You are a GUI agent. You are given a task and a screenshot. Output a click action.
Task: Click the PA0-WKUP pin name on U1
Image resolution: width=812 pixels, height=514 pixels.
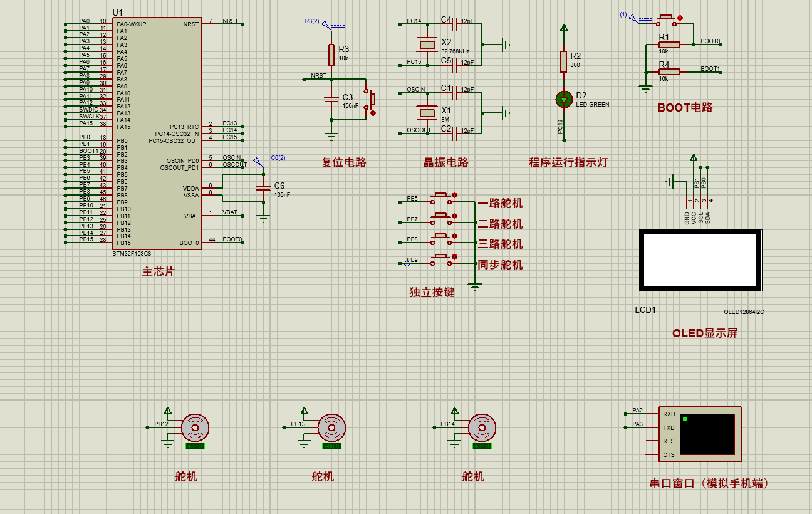click(131, 24)
